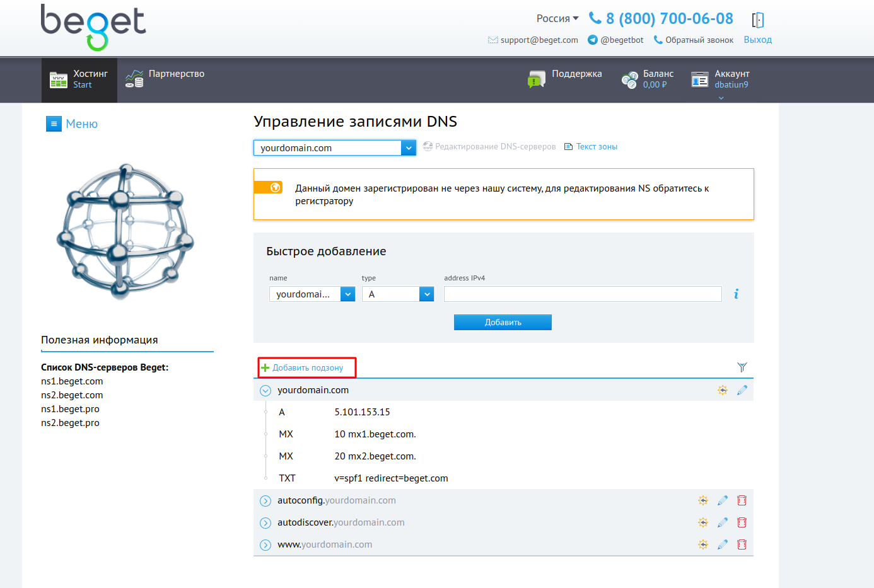The image size is (874, 588).
Task: Click the trash icon for www.yourdomain.com
Action: (x=742, y=545)
